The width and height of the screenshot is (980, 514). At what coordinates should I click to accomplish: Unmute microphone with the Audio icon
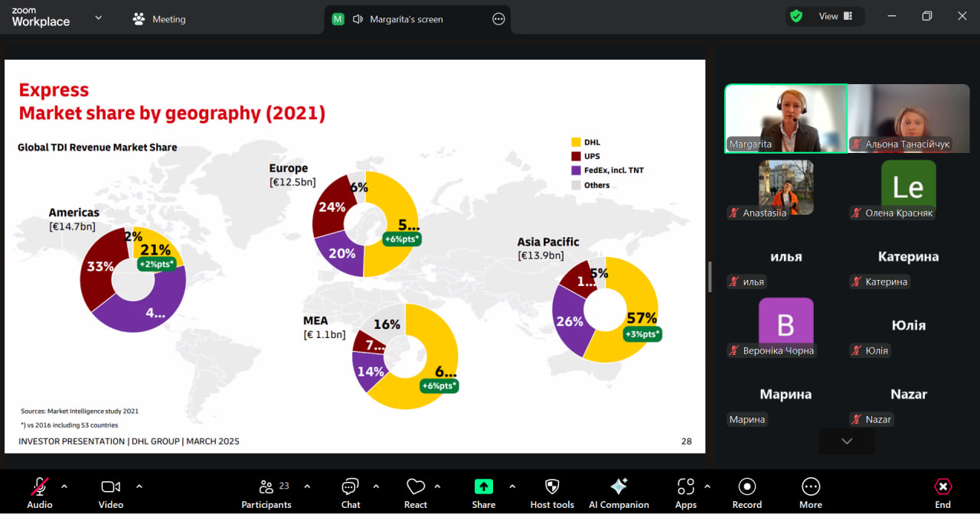[x=40, y=487]
